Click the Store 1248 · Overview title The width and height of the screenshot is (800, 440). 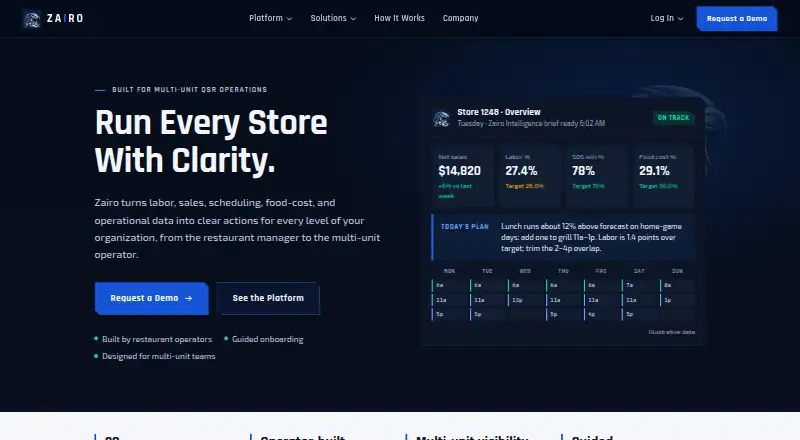click(499, 112)
